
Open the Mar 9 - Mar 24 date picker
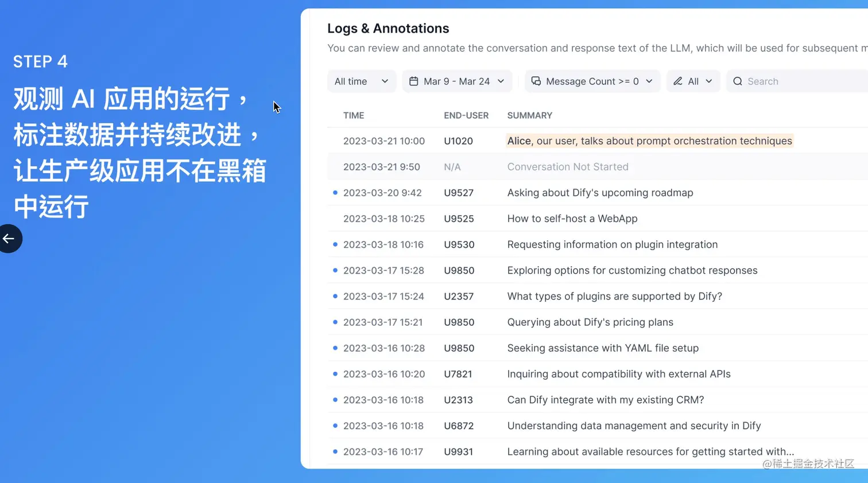coord(458,81)
